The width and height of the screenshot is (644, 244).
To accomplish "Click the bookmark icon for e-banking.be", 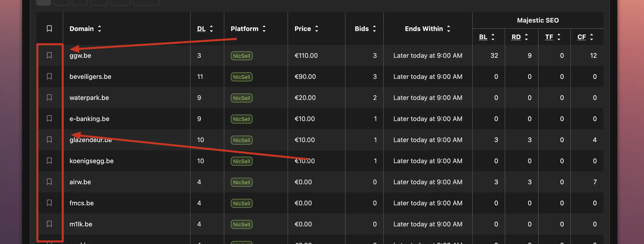I will pos(49,118).
